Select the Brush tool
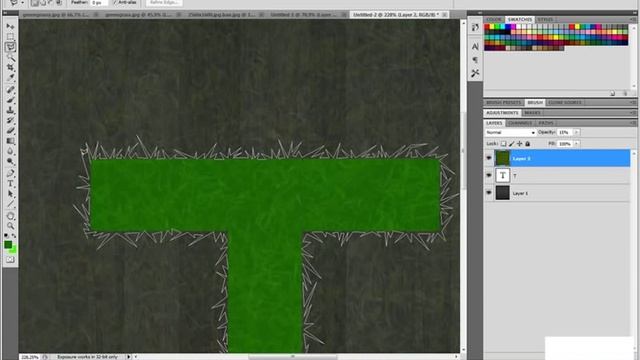 tap(10, 100)
